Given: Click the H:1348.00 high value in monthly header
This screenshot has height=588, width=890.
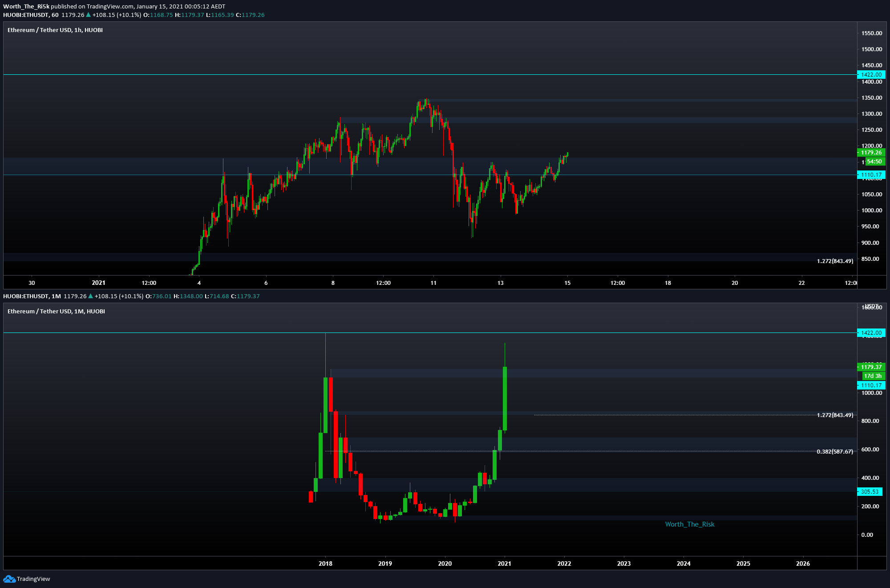Looking at the screenshot, I should pos(188,296).
